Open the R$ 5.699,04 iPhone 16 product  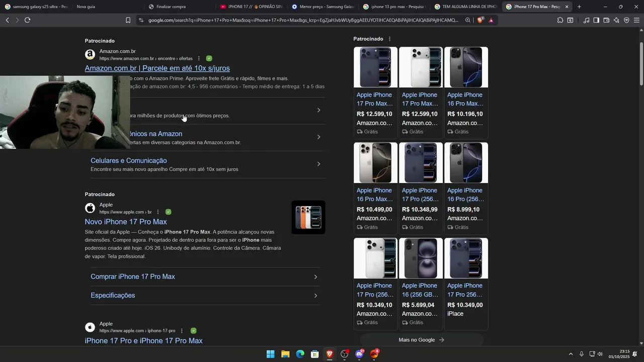point(421,283)
